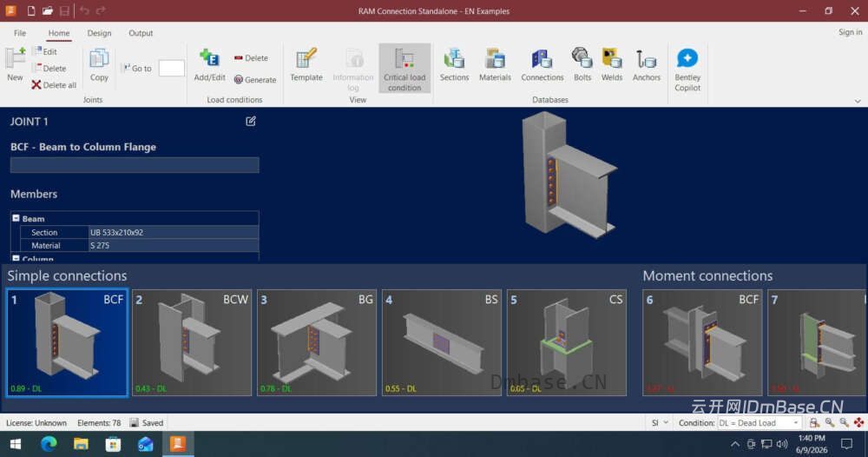Click the Go to button
Image resolution: width=868 pixels, height=457 pixels.
[137, 68]
